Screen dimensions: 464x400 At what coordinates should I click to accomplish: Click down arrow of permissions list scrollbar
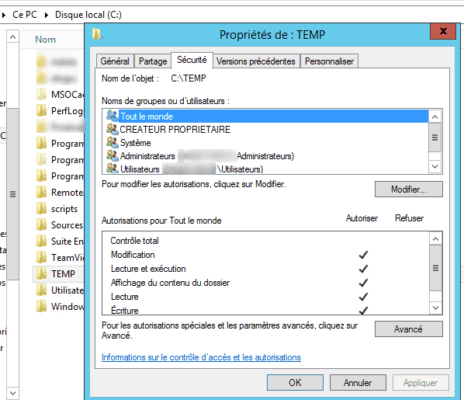coord(436,308)
